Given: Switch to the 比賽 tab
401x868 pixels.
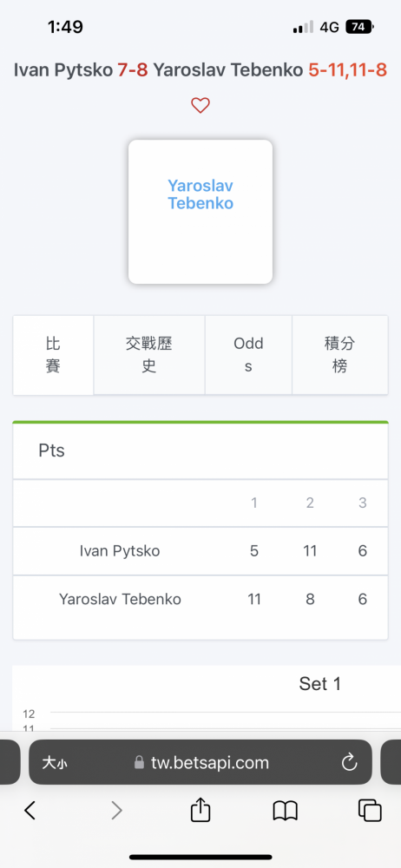Looking at the screenshot, I should click(x=53, y=355).
